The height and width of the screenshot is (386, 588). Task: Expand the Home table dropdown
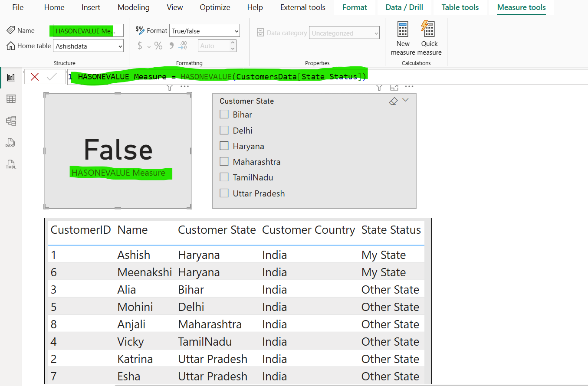tap(88, 46)
